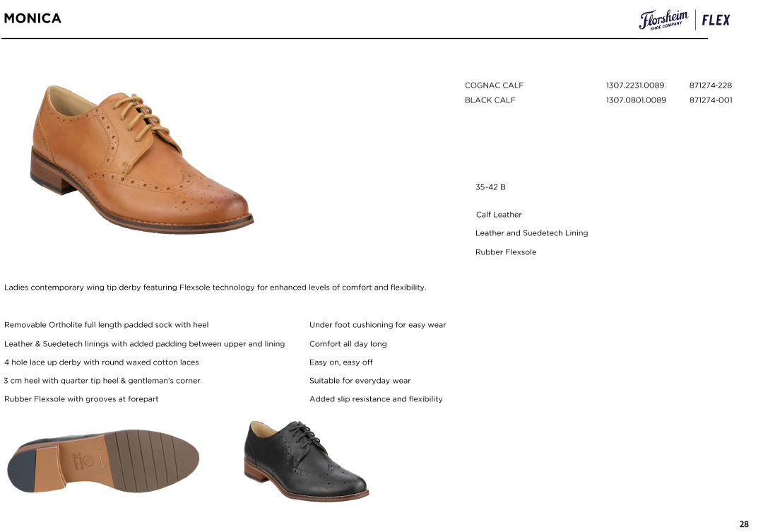
Task: Click the FLEX brand logo
Action: (716, 20)
